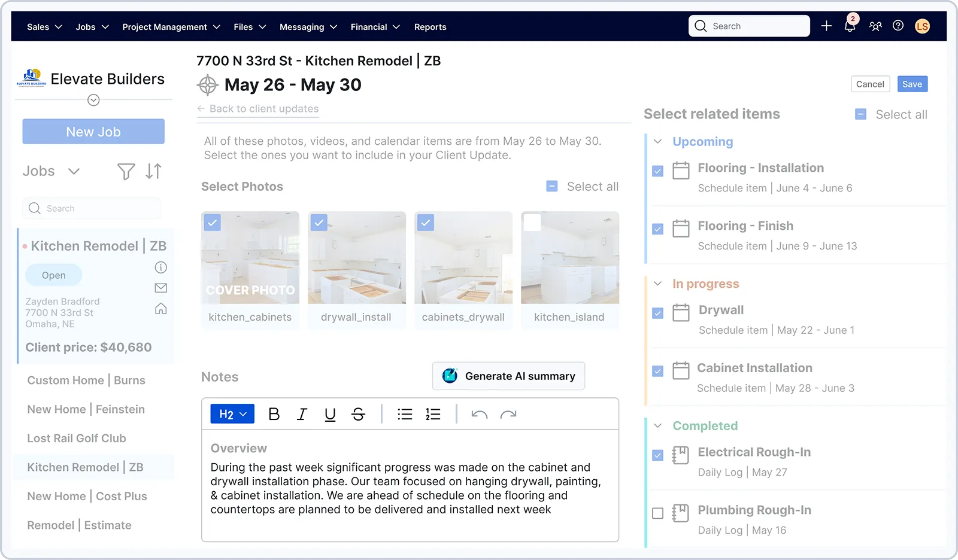Select the kitchen_island photo checkbox
The image size is (958, 560).
(x=532, y=223)
